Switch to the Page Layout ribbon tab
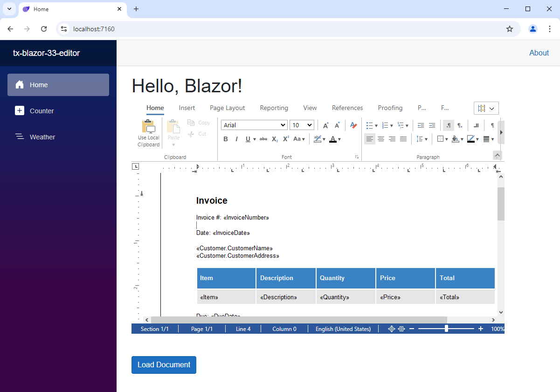560x392 pixels. click(227, 108)
